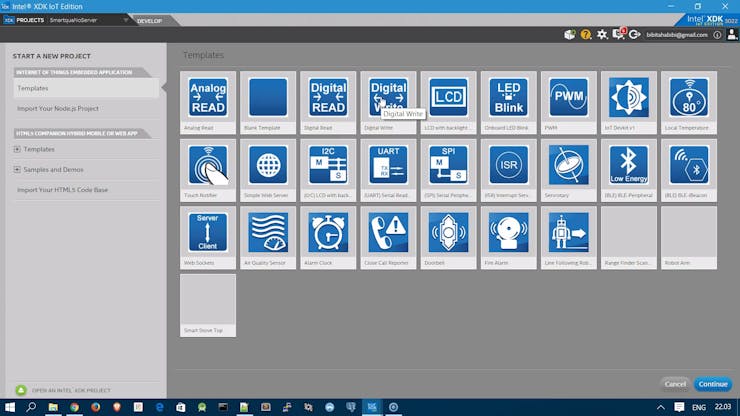Viewport: 740px width, 416px height.
Task: Select the Range Finder Scanner tile
Action: click(x=629, y=238)
